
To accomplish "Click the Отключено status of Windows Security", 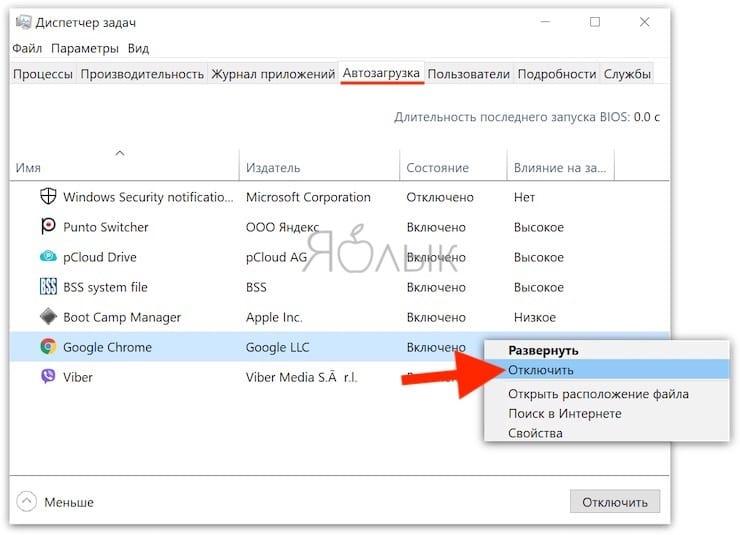I will point(440,197).
